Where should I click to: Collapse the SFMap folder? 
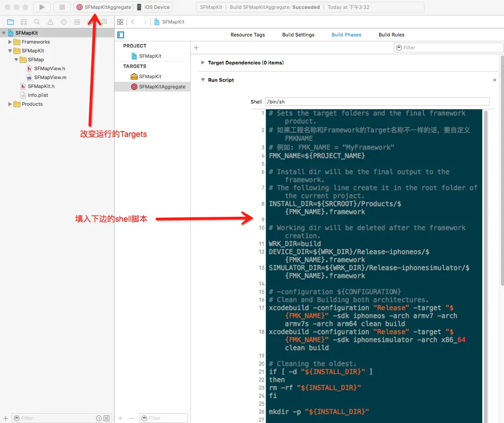(x=16, y=60)
